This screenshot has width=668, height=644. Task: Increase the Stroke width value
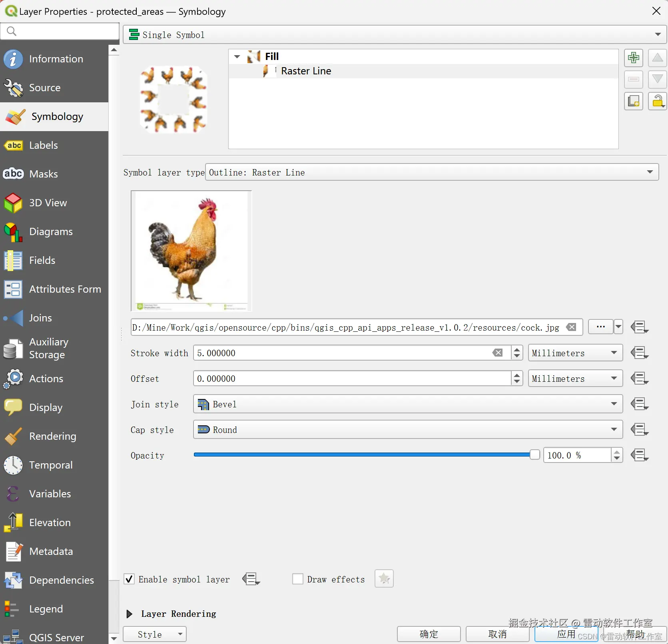(x=517, y=349)
